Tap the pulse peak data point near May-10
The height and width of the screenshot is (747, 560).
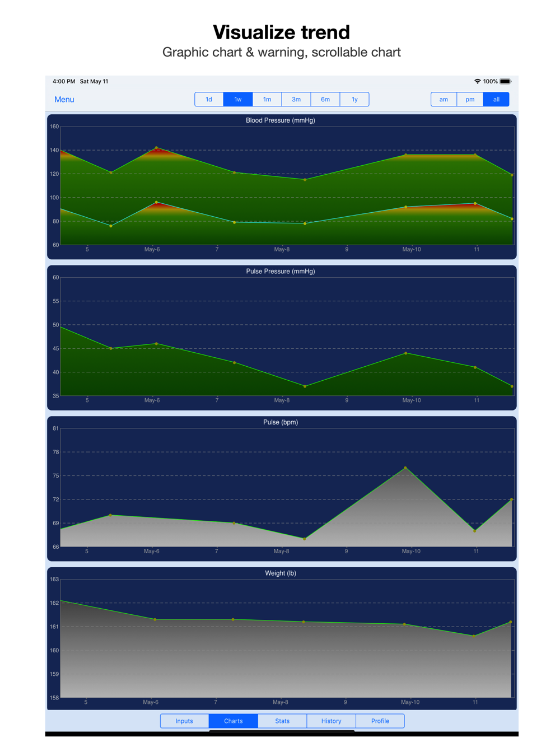point(405,468)
